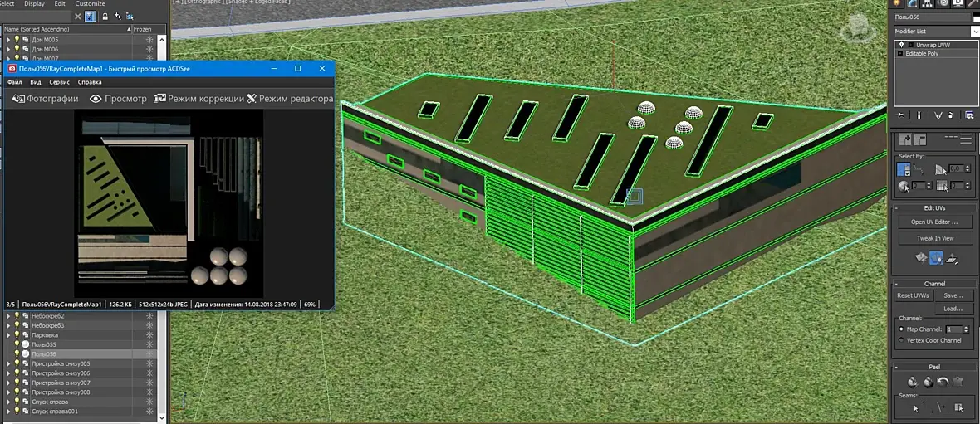Select the Vertex Color Channel radio button
The width and height of the screenshot is (980, 424).
(900, 340)
